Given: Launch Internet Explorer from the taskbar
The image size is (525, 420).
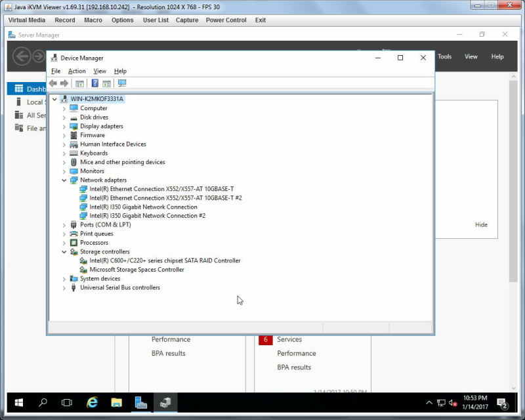Looking at the screenshot, I should [x=92, y=402].
